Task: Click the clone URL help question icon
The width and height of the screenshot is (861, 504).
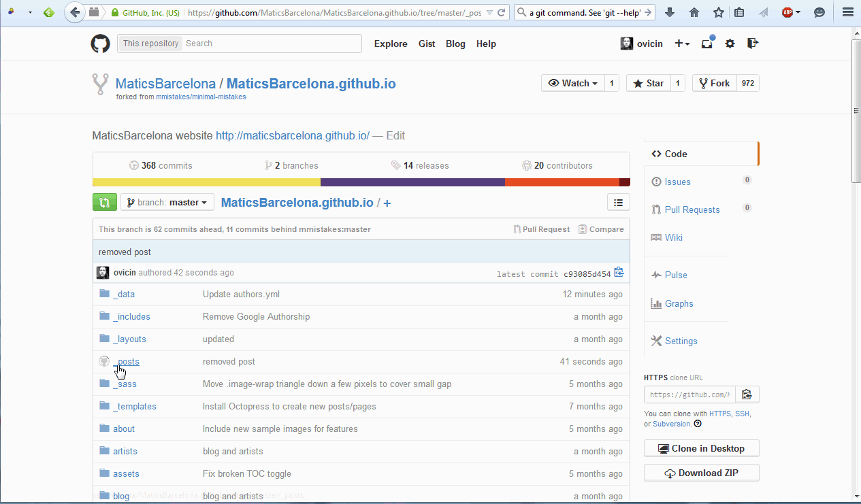Action: click(698, 424)
